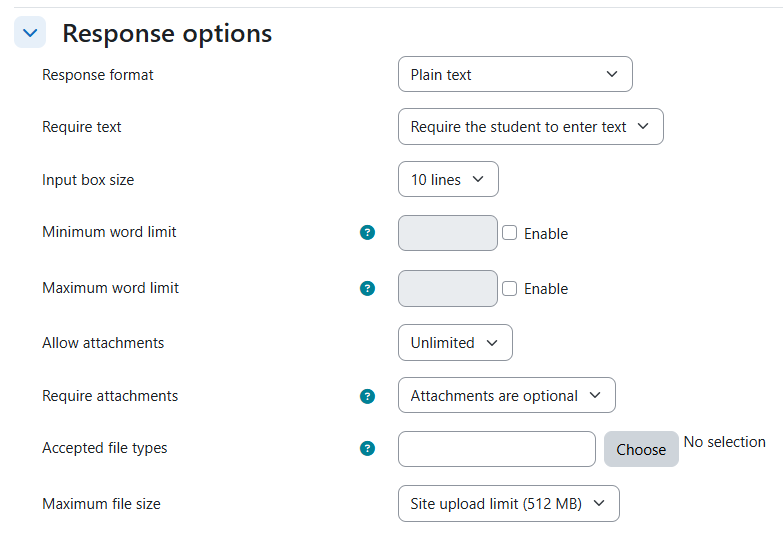Screen dimensions: 783x534
Task: Enable the Maximum word limit checkbox
Action: pos(509,288)
